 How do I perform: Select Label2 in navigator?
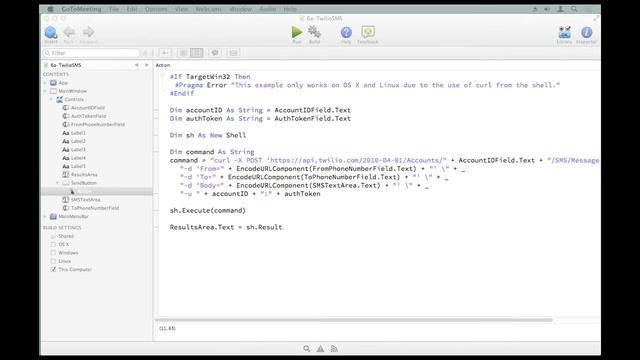coord(78,141)
